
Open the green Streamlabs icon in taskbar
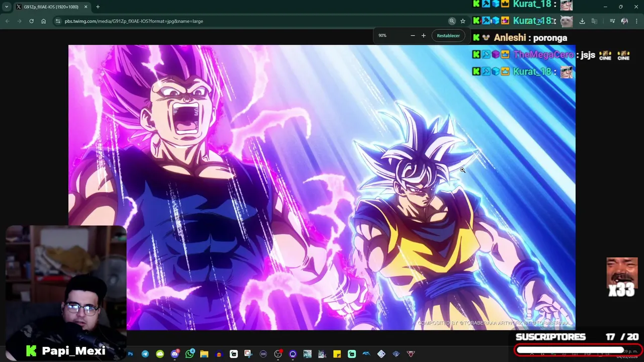pos(352,354)
